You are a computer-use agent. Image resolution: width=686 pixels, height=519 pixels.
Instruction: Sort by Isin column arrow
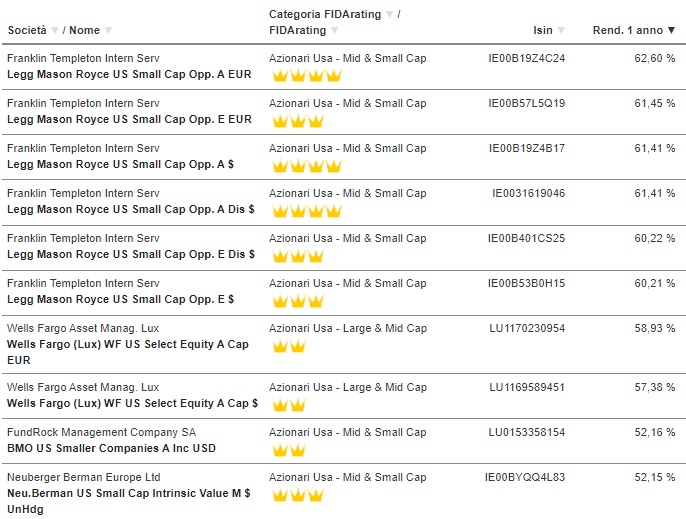[561, 30]
